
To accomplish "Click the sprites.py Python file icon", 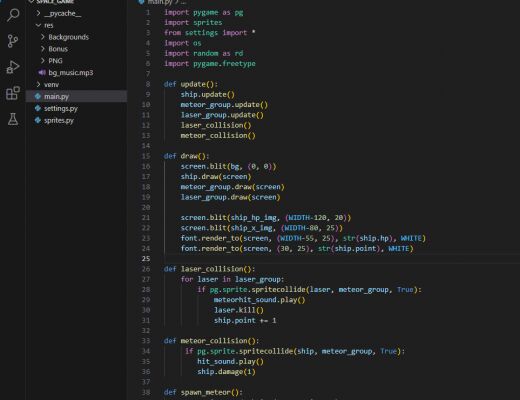I will click(38, 120).
